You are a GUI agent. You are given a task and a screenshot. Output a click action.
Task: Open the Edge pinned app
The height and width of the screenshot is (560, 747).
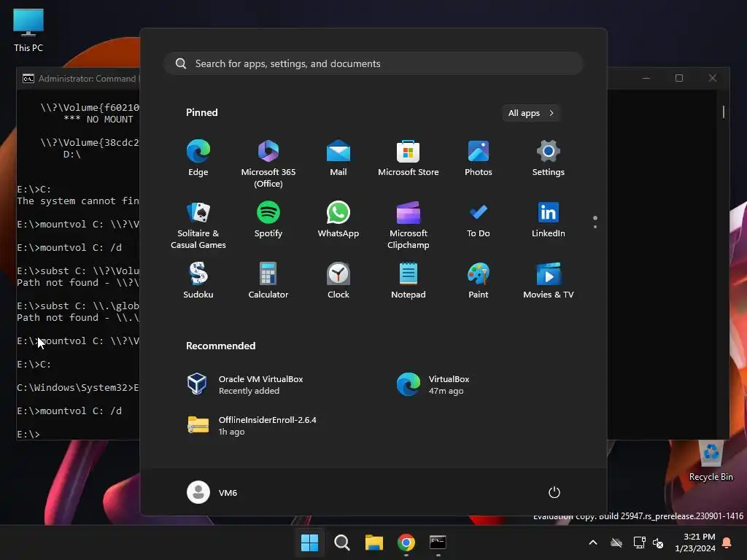click(198, 157)
